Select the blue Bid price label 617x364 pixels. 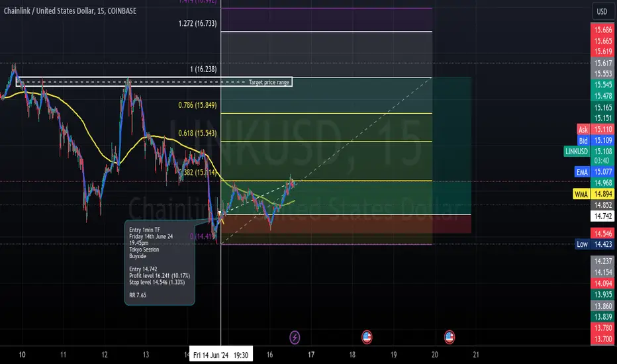(583, 140)
